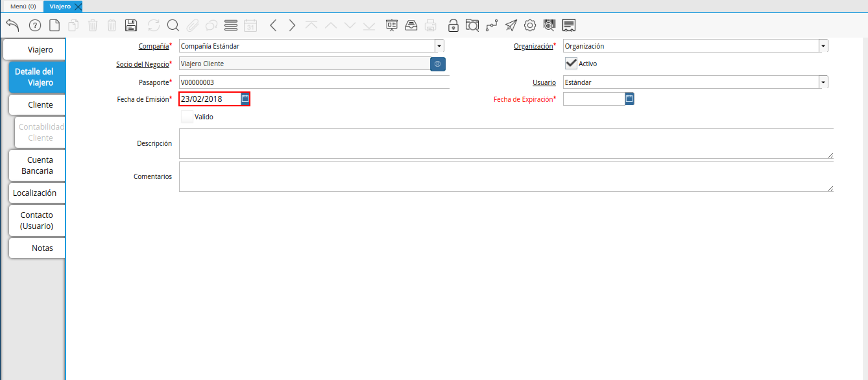Move to next record down arrow

tap(350, 25)
